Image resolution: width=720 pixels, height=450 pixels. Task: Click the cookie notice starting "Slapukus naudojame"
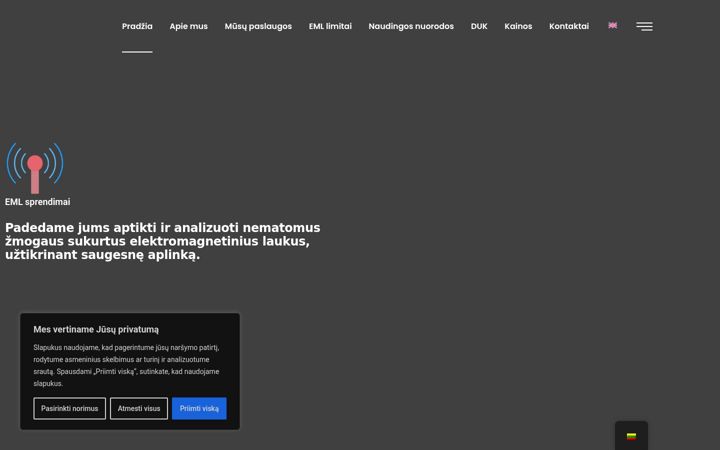click(x=126, y=365)
